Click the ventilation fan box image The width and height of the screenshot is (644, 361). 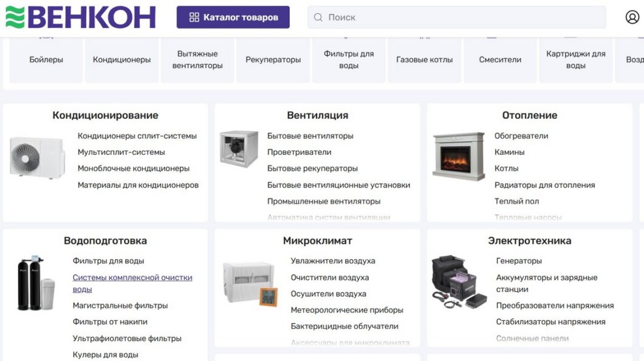pyautogui.click(x=239, y=149)
